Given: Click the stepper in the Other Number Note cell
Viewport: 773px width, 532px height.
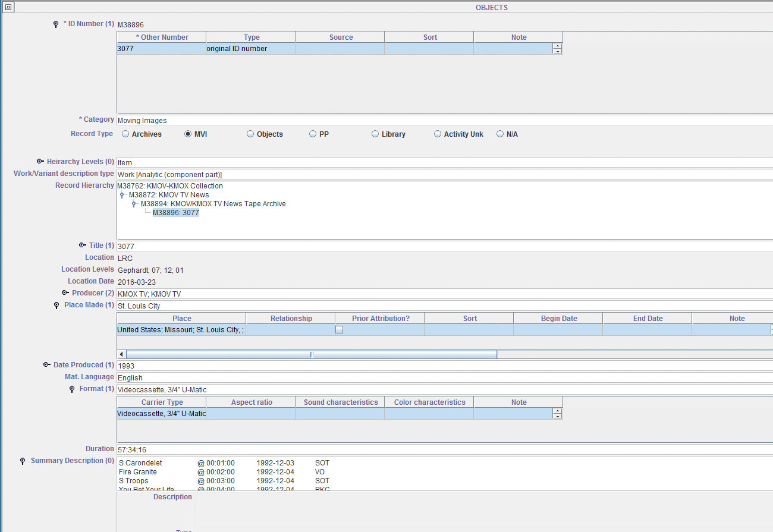Looking at the screenshot, I should (x=557, y=49).
